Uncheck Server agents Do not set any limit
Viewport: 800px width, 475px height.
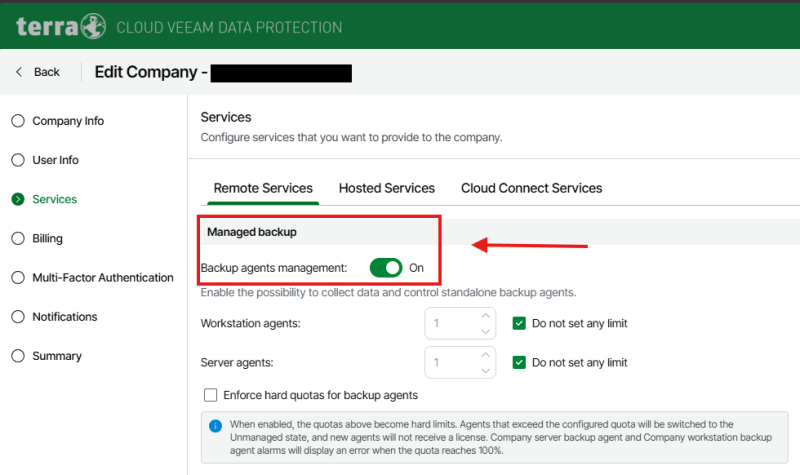519,363
